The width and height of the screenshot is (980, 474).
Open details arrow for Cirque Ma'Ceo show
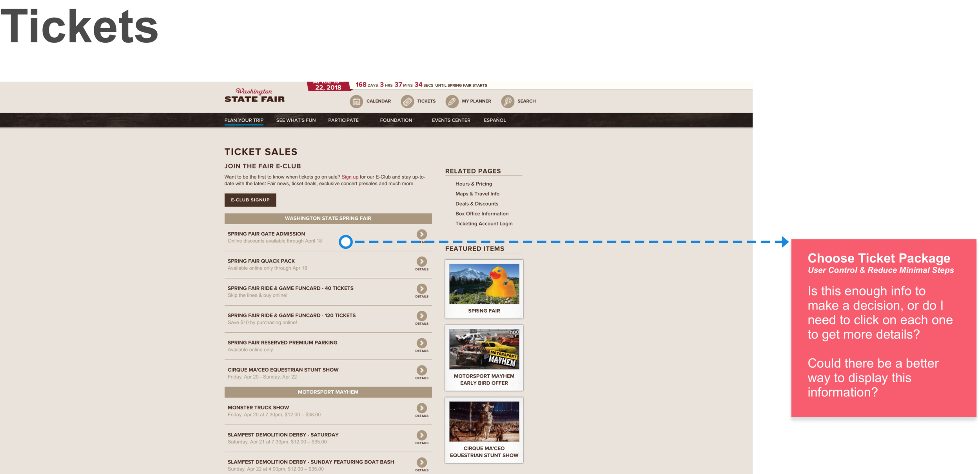[x=421, y=370]
